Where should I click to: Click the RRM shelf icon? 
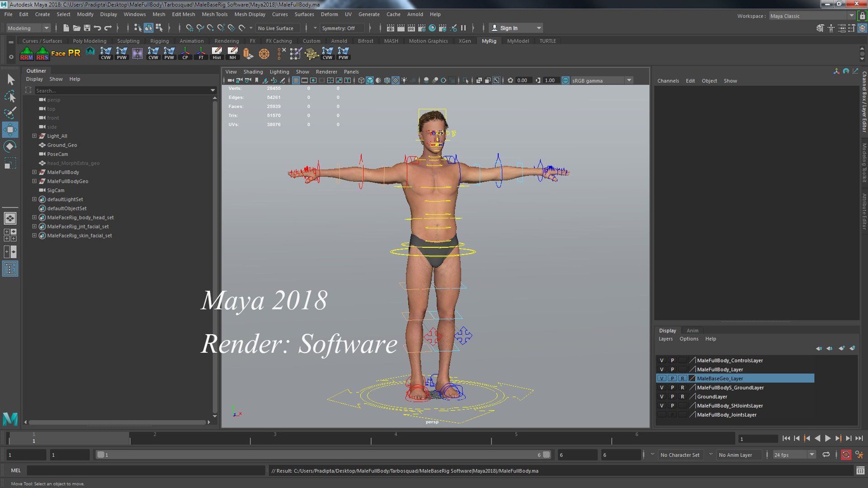click(x=27, y=53)
